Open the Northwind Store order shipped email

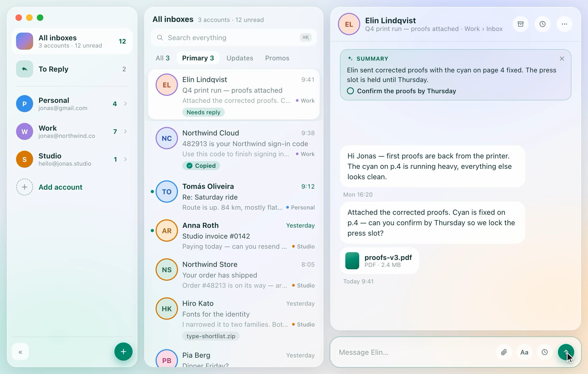pos(234,274)
